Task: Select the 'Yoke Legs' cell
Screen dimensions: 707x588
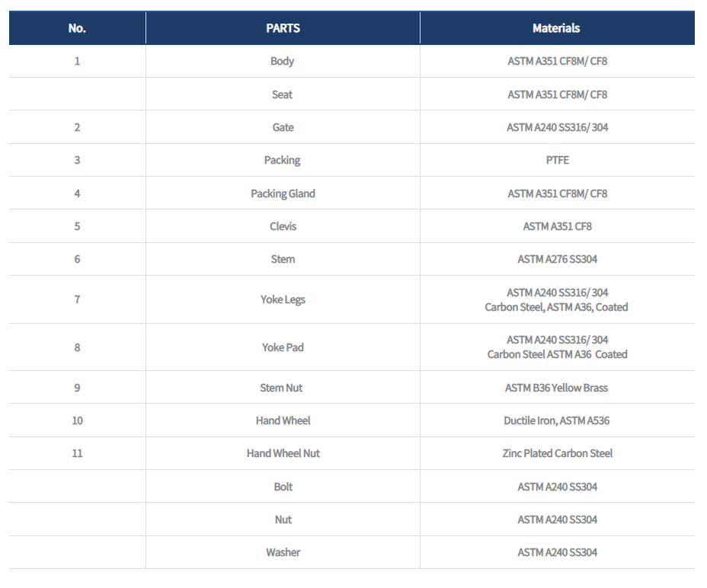Action: 283,299
